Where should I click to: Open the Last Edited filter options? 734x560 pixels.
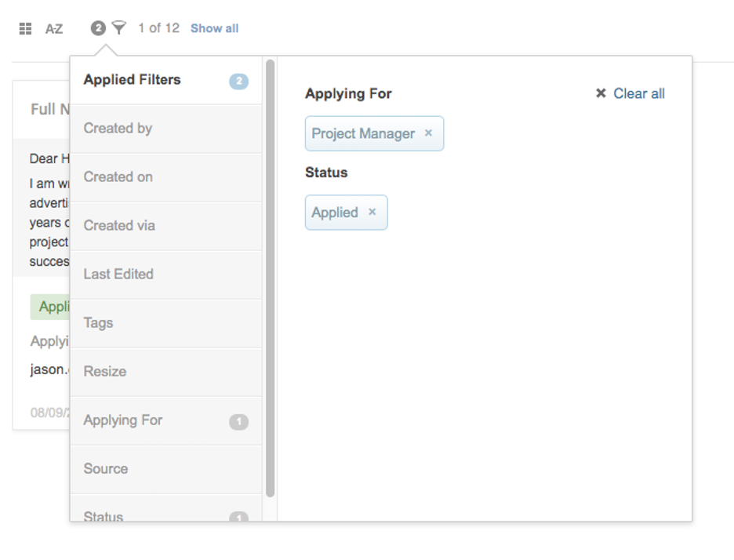click(x=118, y=275)
